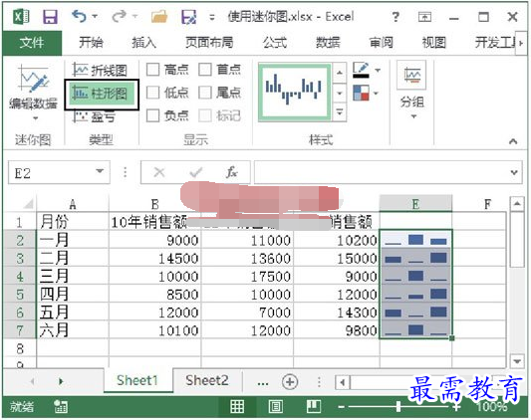The height and width of the screenshot is (420, 531).
Task: Collapse the ribbon with the caret
Action: [513, 141]
